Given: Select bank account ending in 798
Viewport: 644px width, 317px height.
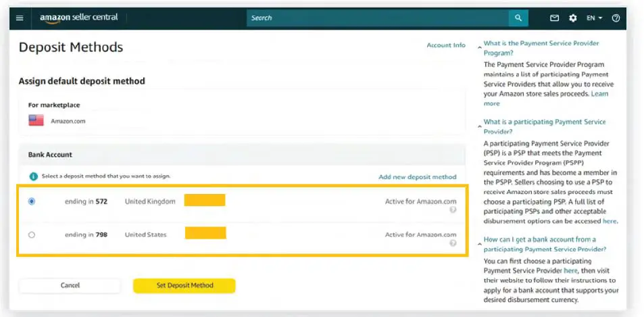Looking at the screenshot, I should pyautogui.click(x=32, y=235).
